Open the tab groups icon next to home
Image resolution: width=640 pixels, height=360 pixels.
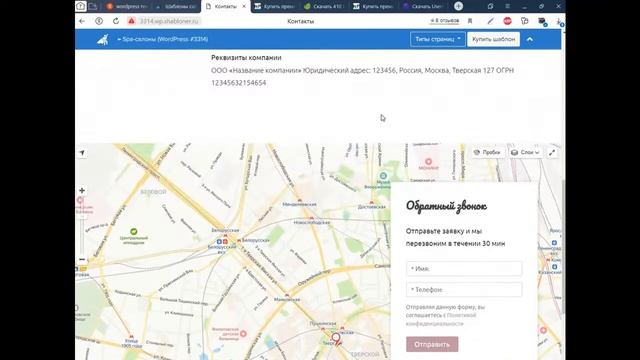pos(93,6)
